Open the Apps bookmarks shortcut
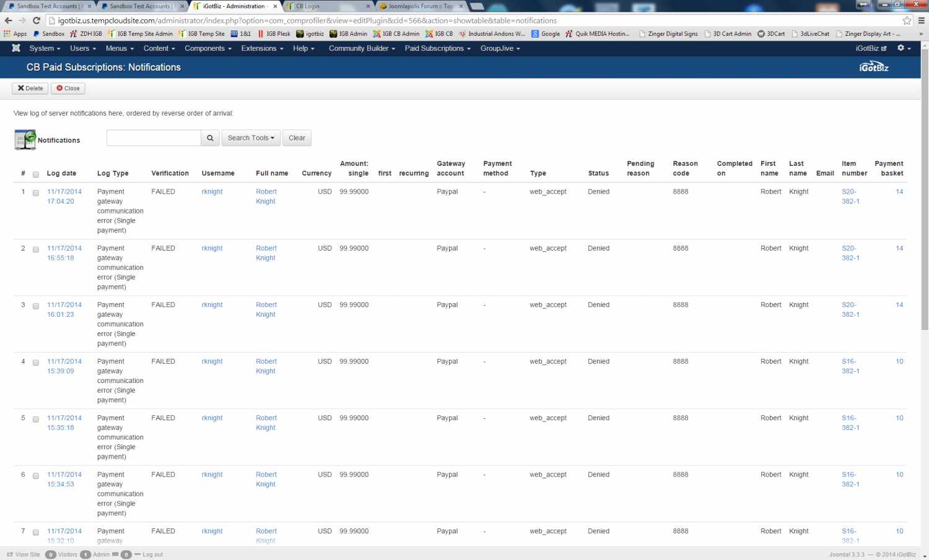Screen dimensions: 929x560 point(15,34)
